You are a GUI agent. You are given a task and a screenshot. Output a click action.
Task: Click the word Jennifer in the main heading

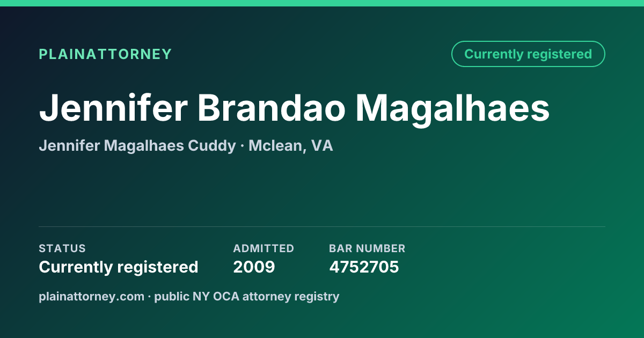(x=113, y=109)
